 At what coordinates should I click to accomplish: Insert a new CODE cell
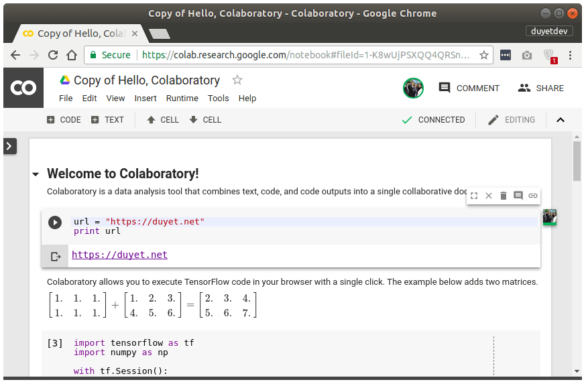pyautogui.click(x=63, y=119)
